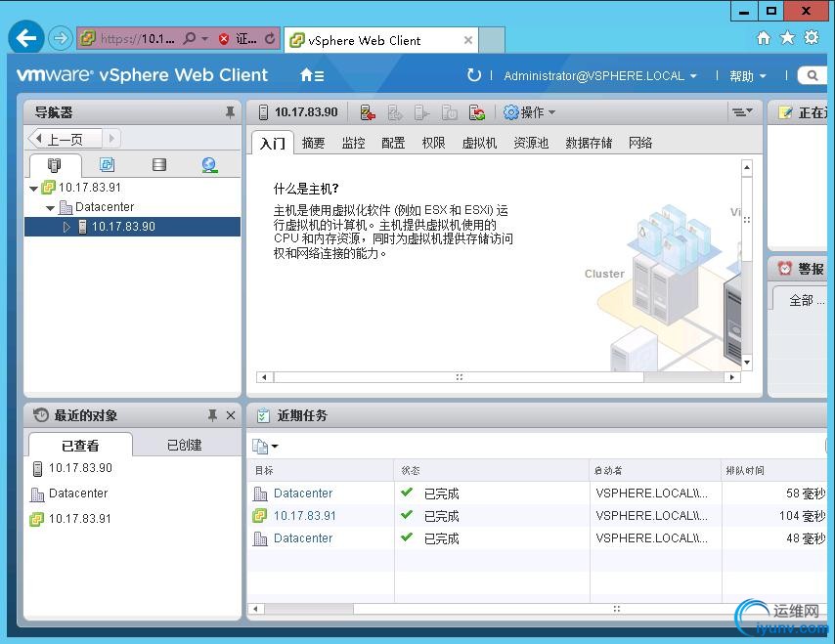Click the address bar search magnifier

coord(189,38)
